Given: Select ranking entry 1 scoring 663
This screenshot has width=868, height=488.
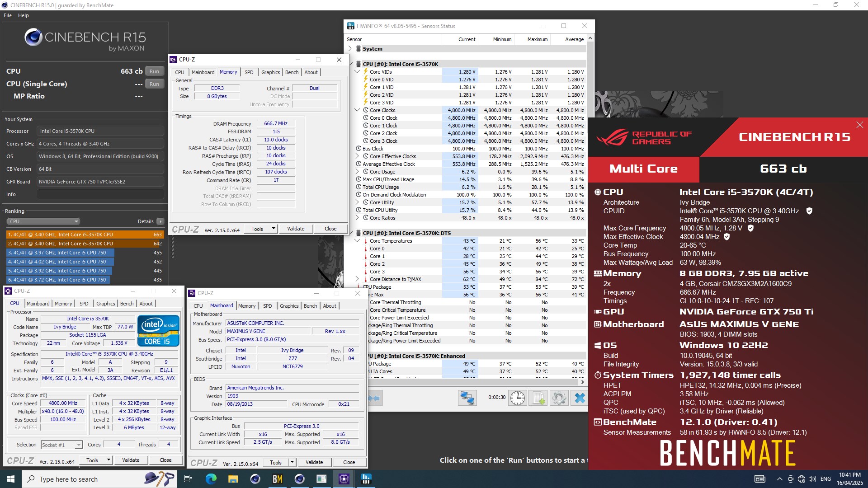Looking at the screenshot, I should (x=85, y=235).
